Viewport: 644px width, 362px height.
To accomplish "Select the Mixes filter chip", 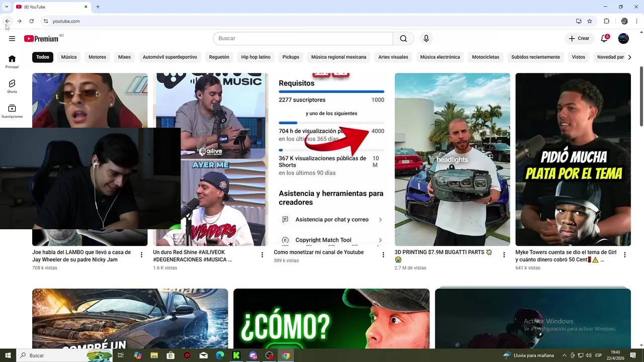I will (x=124, y=57).
